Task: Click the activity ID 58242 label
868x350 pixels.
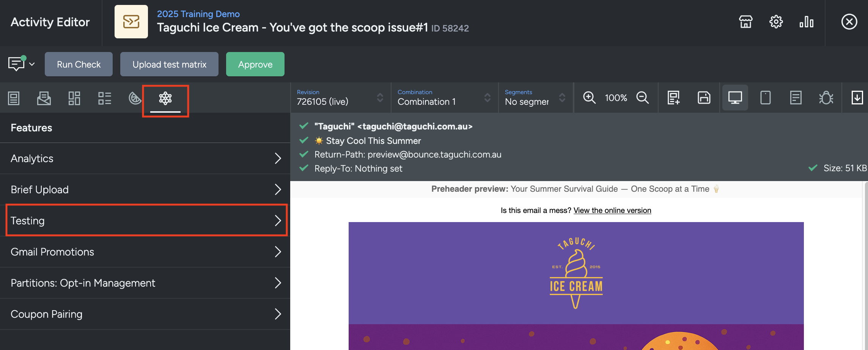Action: pos(450,28)
